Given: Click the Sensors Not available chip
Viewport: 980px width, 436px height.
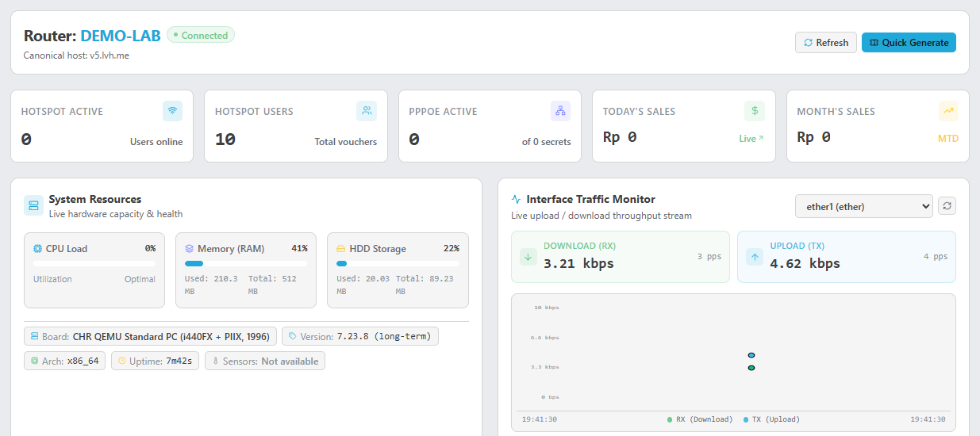Looking at the screenshot, I should pyautogui.click(x=265, y=361).
